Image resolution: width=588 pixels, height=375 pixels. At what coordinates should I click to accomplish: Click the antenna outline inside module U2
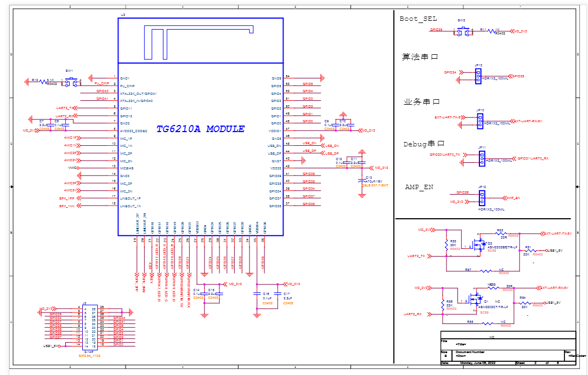pyautogui.click(x=199, y=42)
